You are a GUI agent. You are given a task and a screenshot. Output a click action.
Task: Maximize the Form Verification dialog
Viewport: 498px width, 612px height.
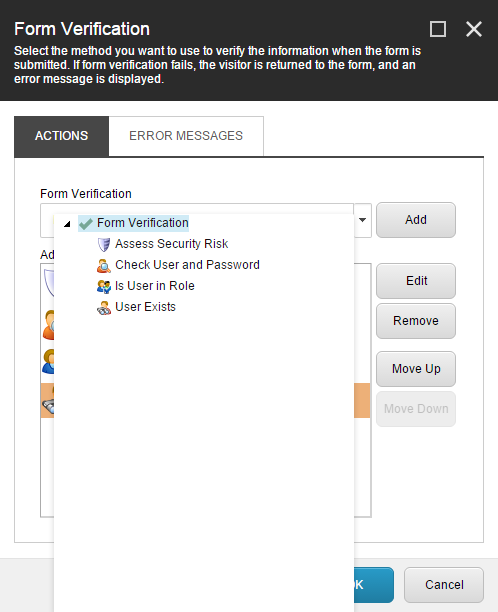click(438, 29)
